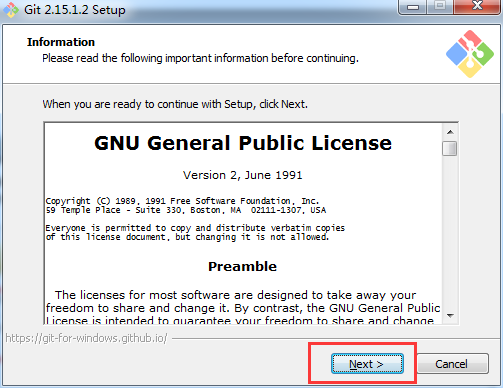Click the 'Information' page heading
503x388 pixels.
point(61,42)
